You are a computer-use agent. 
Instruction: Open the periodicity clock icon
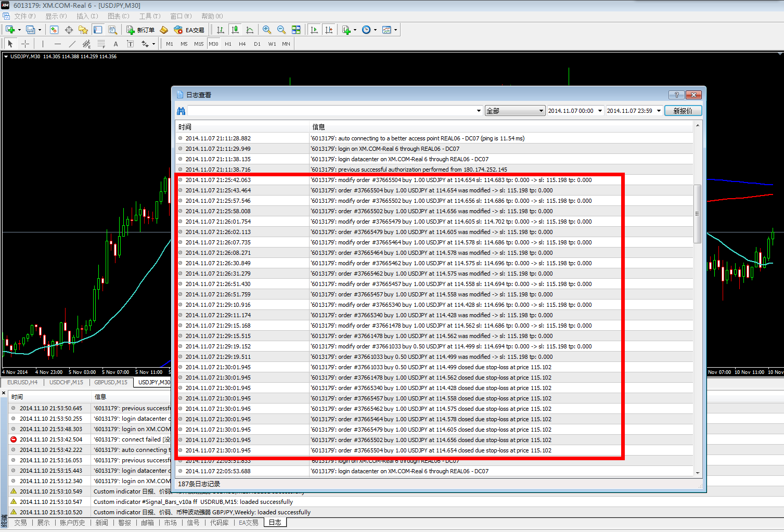[x=366, y=30]
